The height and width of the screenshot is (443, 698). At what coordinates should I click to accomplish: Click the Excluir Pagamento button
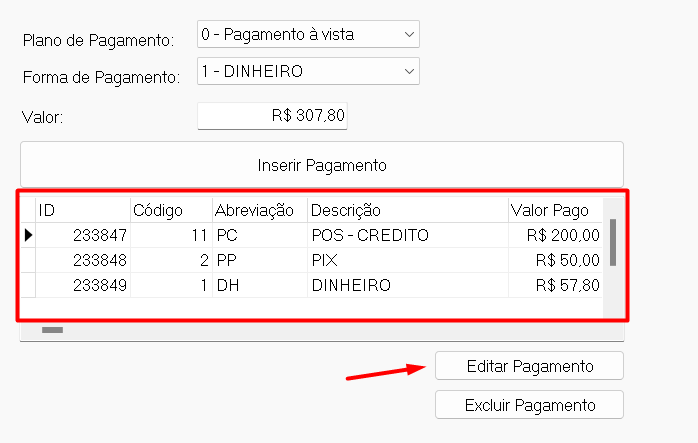click(529, 405)
